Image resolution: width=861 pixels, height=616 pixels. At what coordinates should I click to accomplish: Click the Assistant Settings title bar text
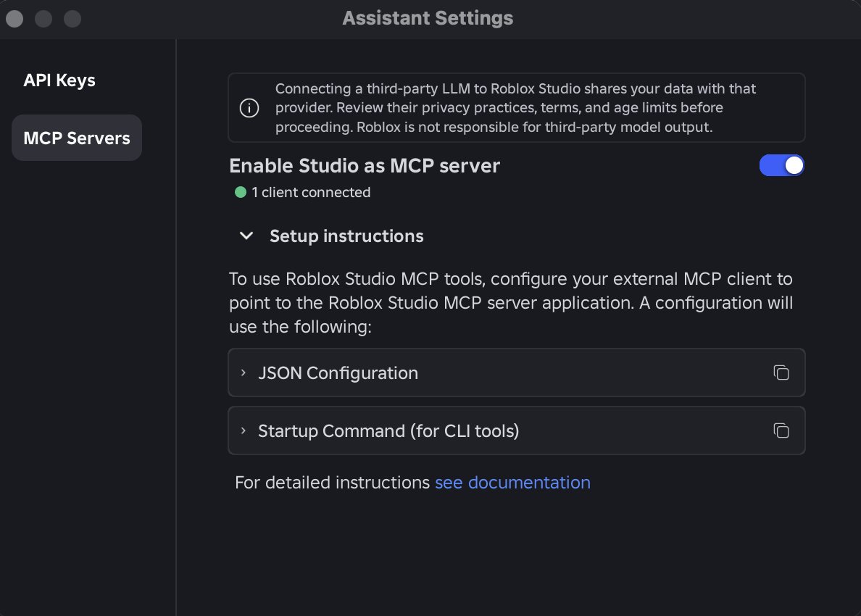[x=428, y=18]
